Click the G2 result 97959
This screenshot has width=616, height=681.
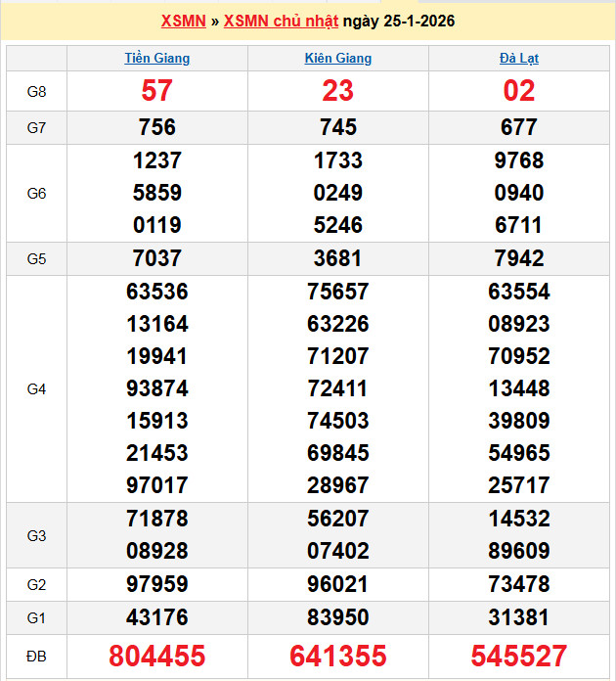coord(157,584)
